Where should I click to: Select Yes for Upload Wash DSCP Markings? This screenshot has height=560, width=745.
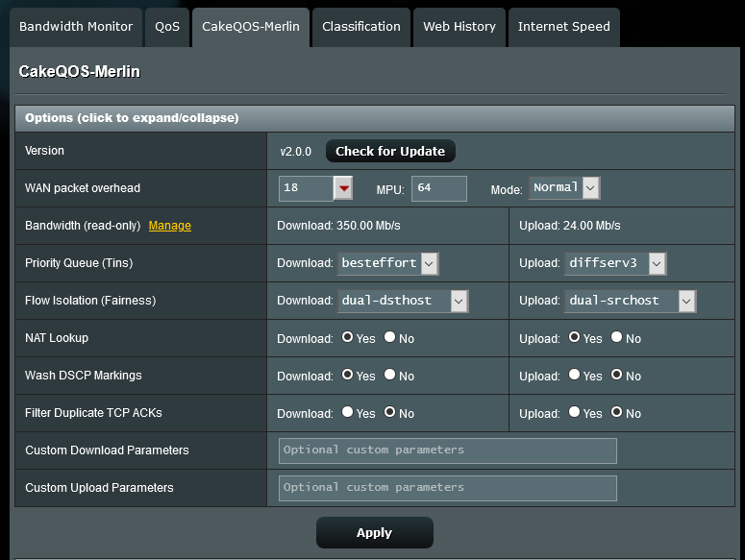[x=575, y=376]
